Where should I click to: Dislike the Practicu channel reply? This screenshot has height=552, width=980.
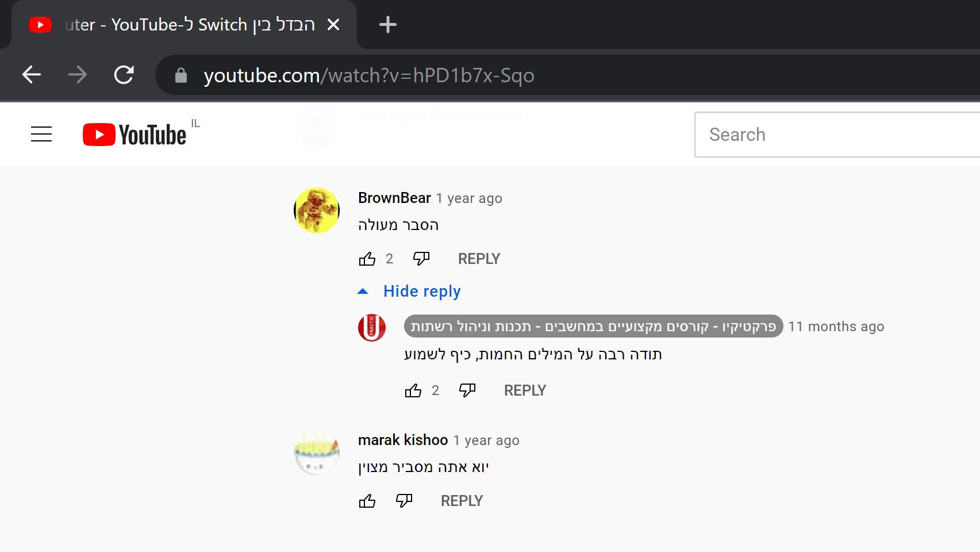467,390
